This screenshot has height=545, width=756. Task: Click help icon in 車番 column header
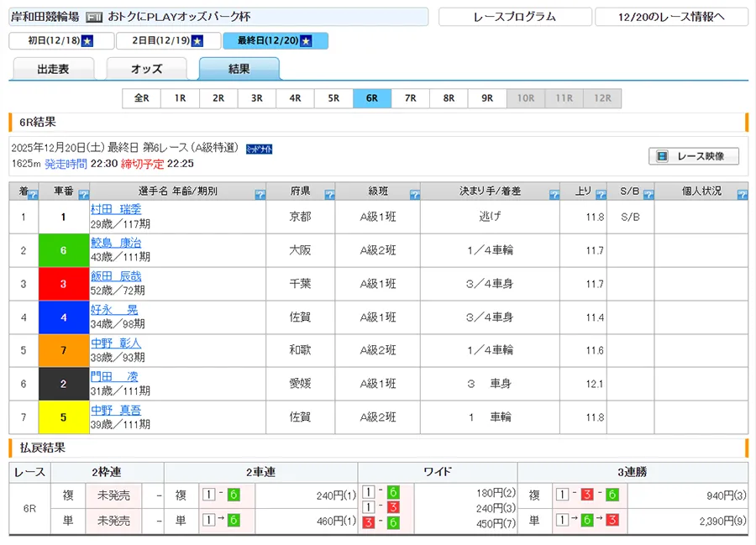83,195
